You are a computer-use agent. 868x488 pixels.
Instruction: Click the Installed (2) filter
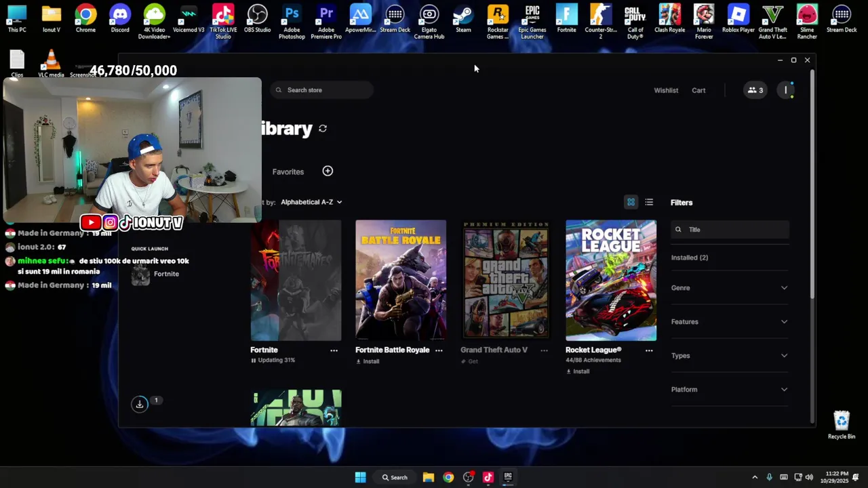pos(690,258)
